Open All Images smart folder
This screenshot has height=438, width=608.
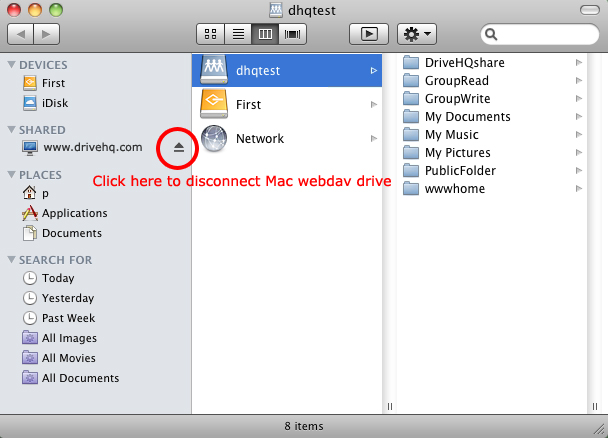click(69, 338)
